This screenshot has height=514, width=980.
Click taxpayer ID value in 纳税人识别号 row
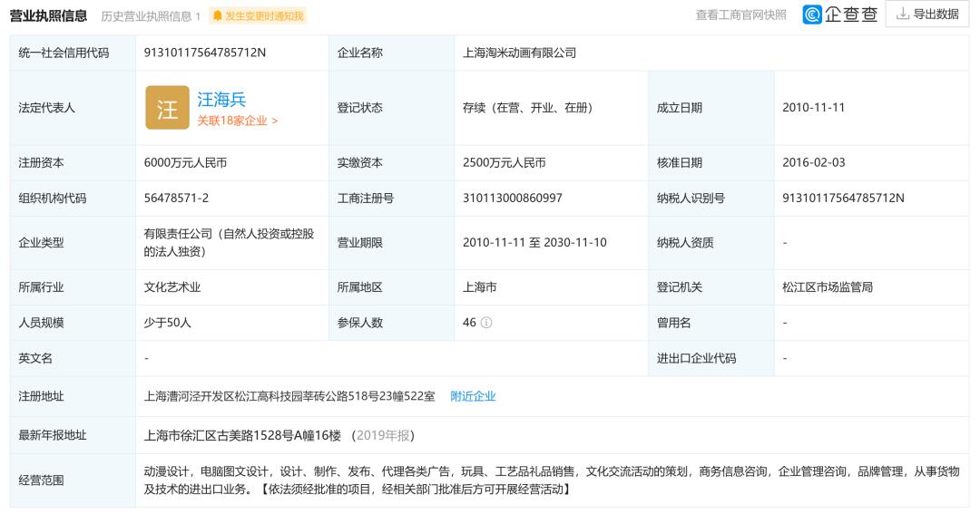(844, 198)
